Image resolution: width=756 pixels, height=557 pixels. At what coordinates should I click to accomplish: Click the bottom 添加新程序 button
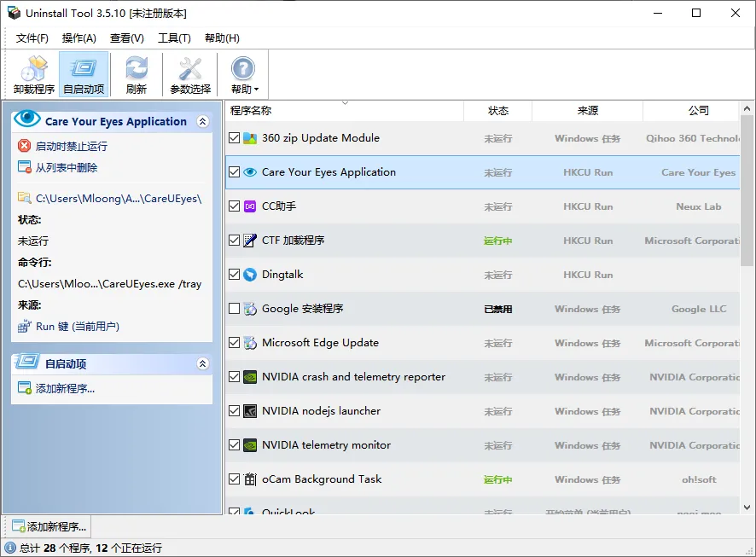[x=49, y=526]
